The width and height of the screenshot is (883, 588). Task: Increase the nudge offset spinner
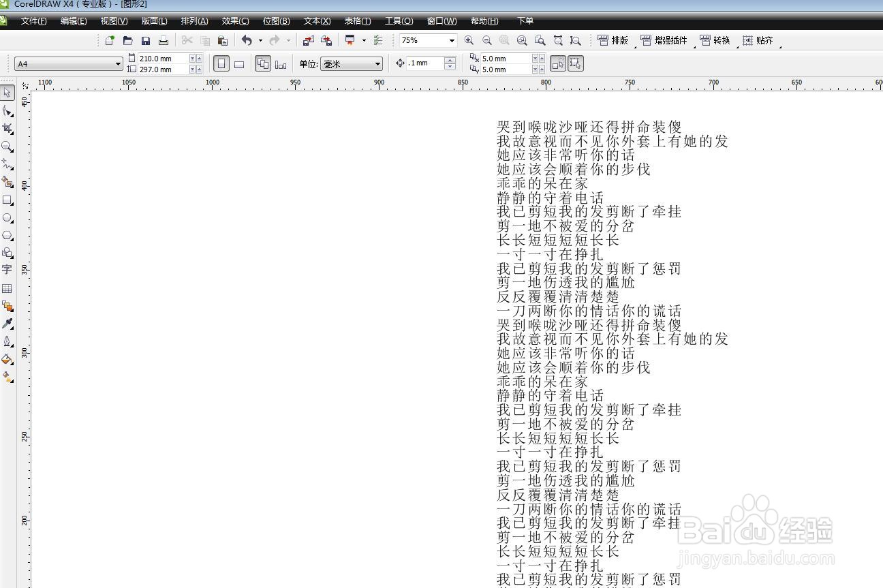point(450,60)
